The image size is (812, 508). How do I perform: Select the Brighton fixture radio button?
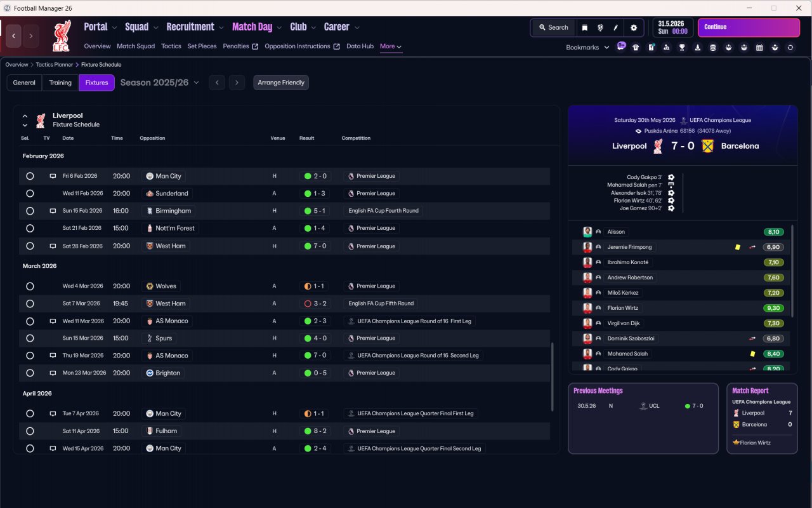click(x=30, y=373)
